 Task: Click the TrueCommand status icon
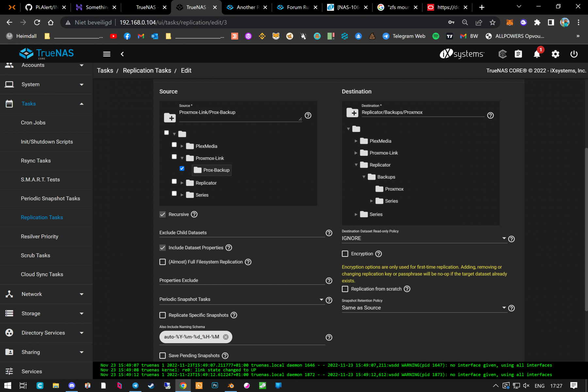502,54
